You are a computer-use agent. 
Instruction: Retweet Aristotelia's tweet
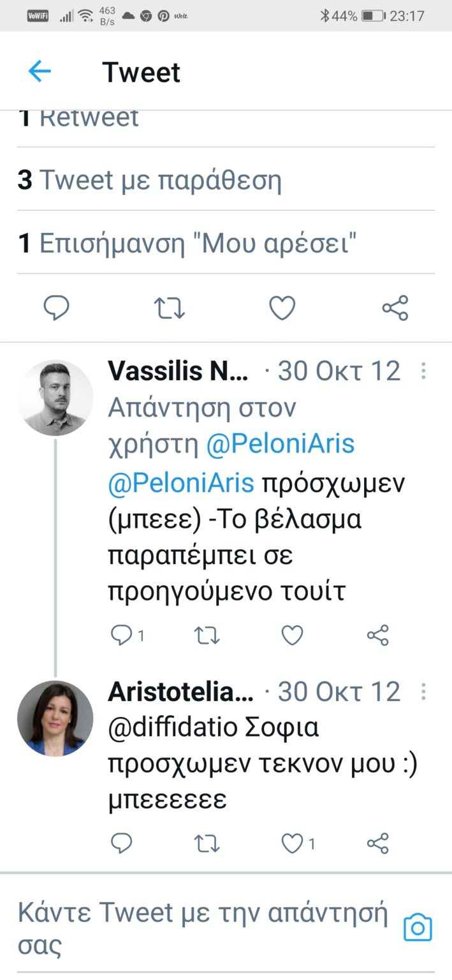pyautogui.click(x=207, y=843)
